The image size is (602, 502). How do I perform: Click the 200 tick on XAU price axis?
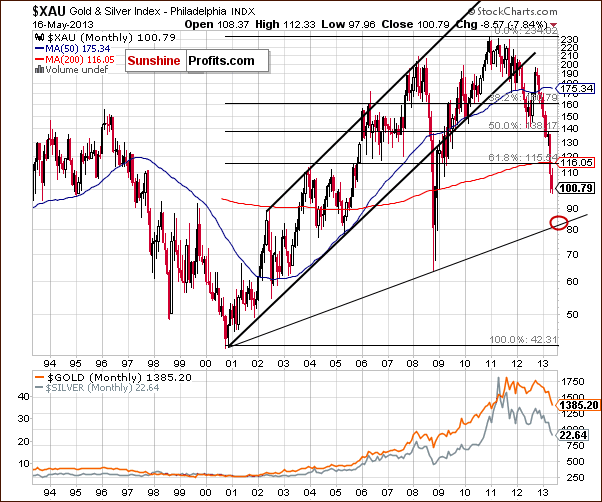tap(569, 64)
